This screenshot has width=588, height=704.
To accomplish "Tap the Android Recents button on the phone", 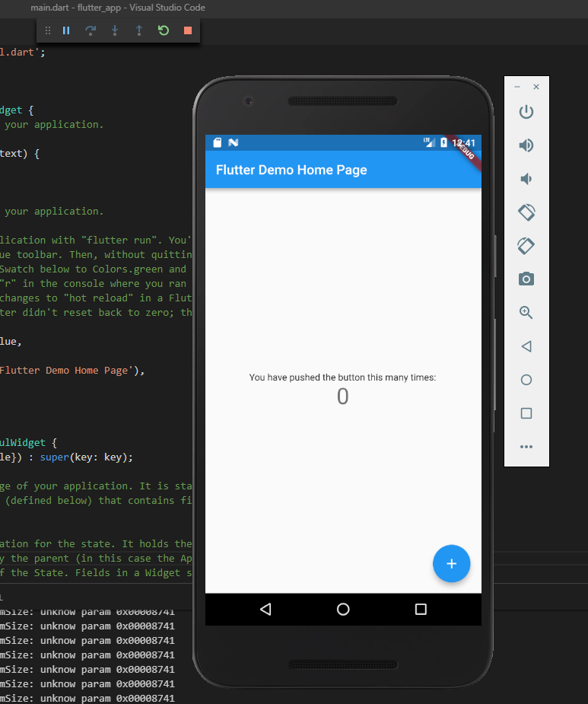I will (421, 610).
